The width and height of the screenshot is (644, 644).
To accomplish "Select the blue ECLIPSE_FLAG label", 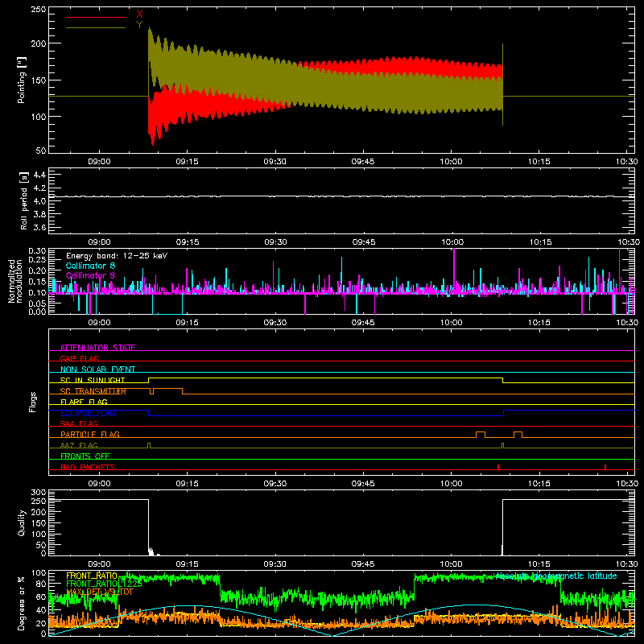I will [x=88, y=413].
